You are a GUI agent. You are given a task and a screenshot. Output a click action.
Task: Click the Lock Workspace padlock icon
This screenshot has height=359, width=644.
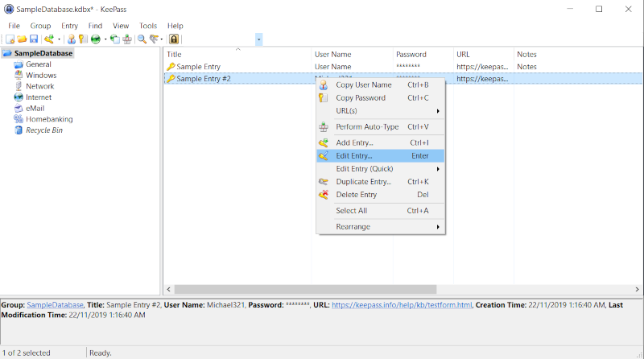(x=174, y=39)
